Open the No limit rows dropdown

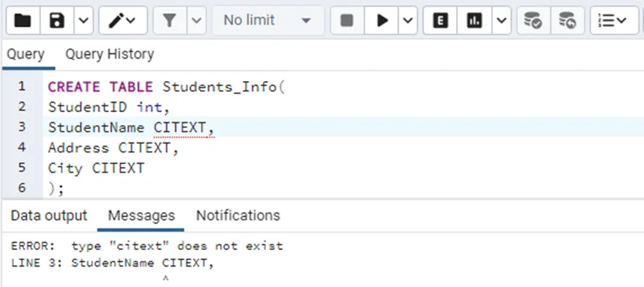pos(267,20)
